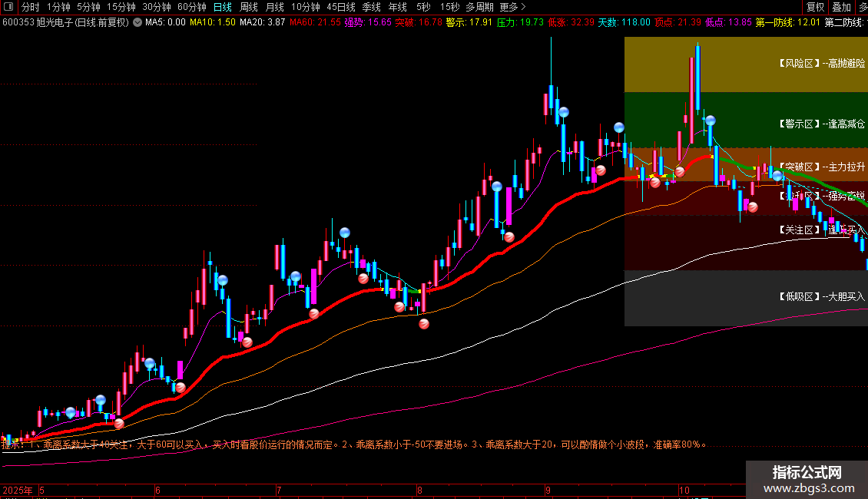Screen dimensions: 868x499
Task: Switch to the 周线 weekly tab
Action: pos(249,7)
